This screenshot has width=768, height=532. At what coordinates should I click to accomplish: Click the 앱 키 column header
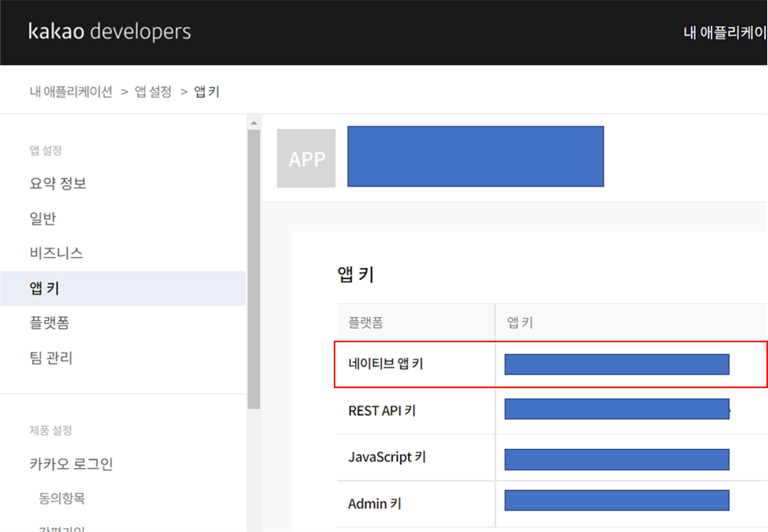[x=520, y=322]
